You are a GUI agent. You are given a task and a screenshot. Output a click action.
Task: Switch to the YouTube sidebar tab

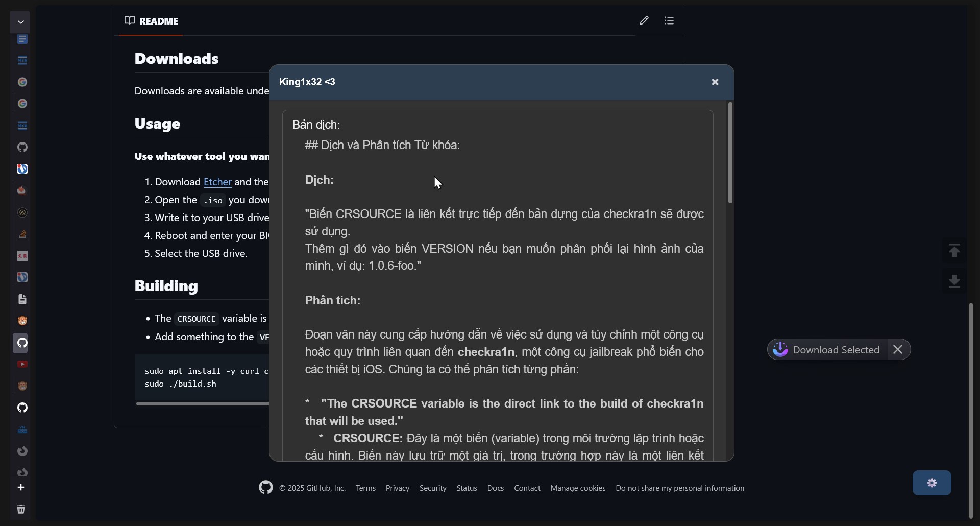point(22,364)
